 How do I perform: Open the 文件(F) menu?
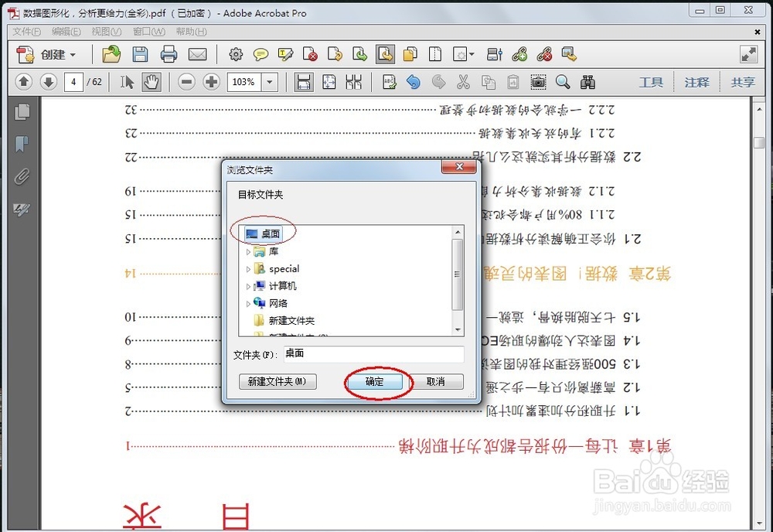pos(26,32)
